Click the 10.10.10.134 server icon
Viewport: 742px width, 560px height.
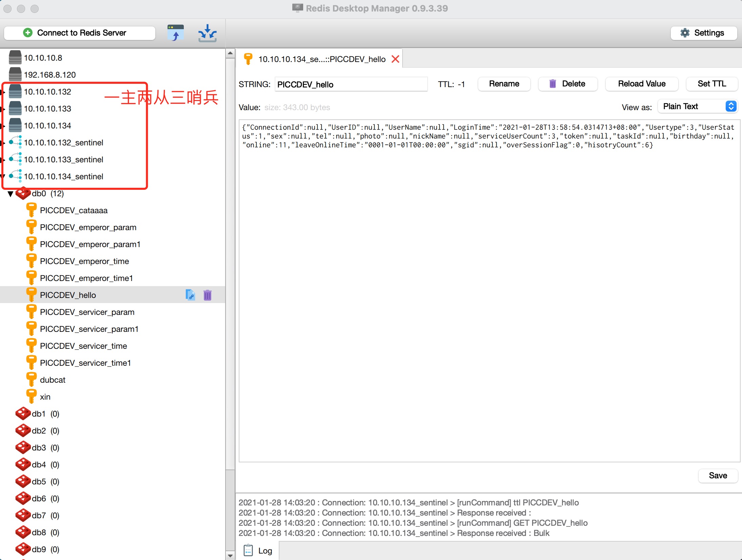(x=15, y=125)
